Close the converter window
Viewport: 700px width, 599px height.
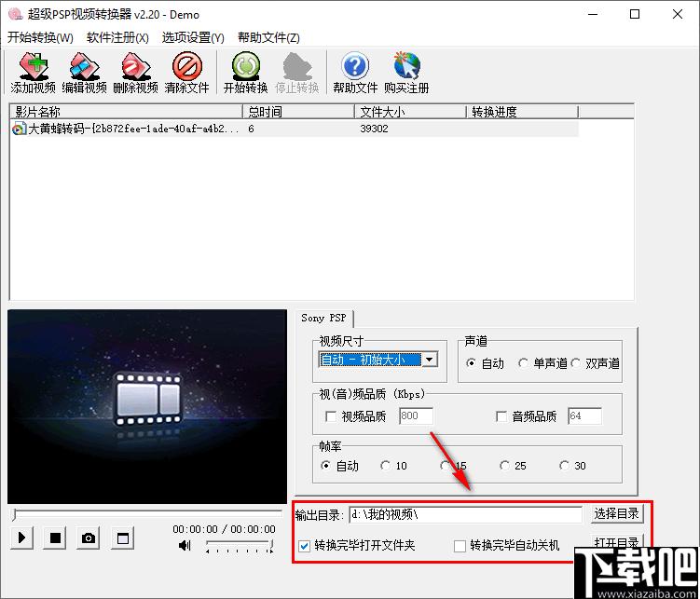pyautogui.click(x=678, y=14)
